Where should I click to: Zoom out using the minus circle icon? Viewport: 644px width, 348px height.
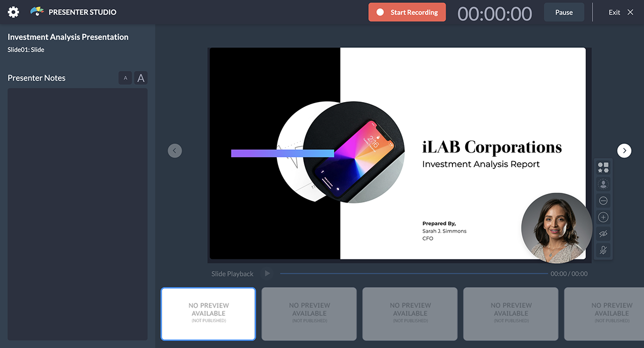[603, 200]
